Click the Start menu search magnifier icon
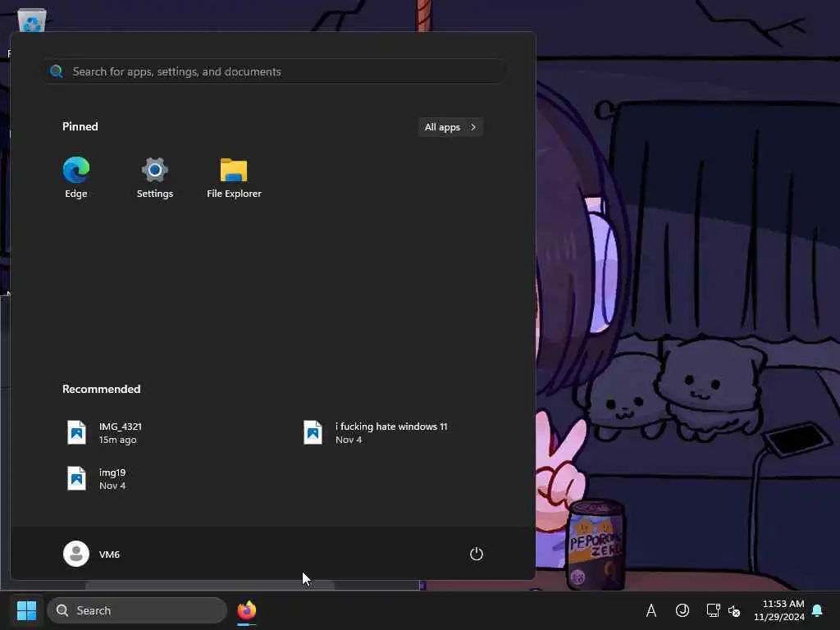This screenshot has width=840, height=630. coord(57,71)
